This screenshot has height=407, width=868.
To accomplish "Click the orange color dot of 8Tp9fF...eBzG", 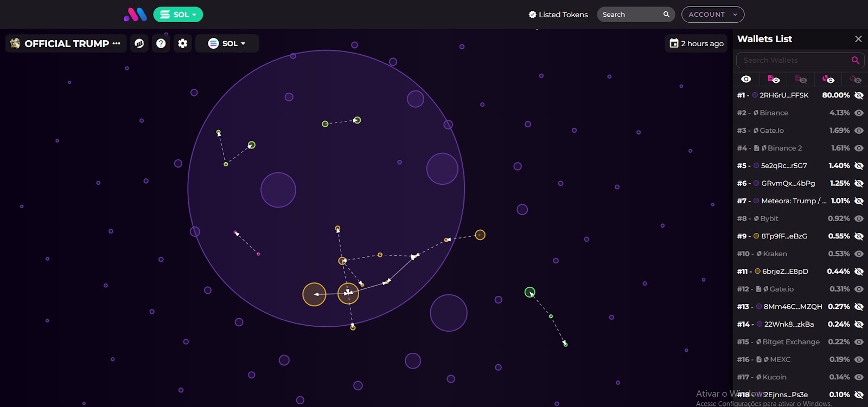I will point(756,236).
